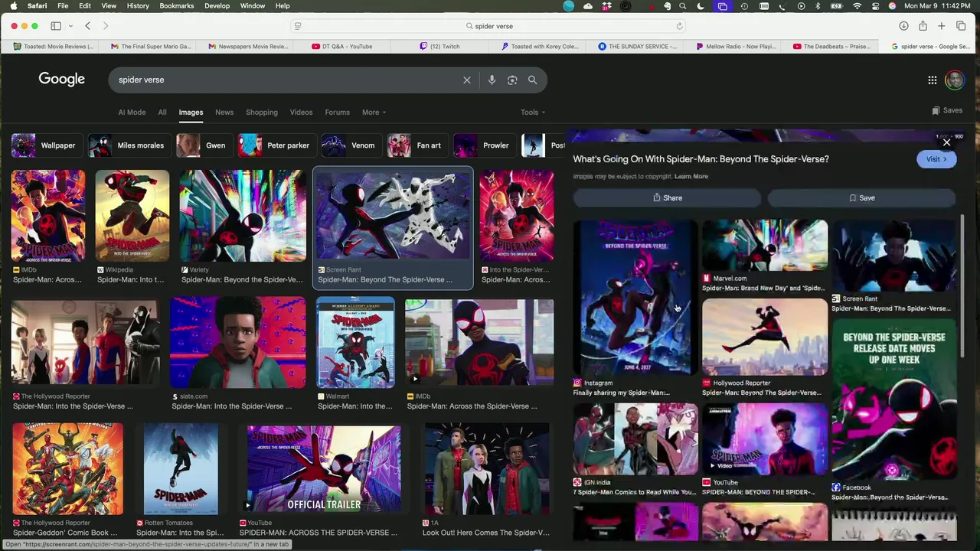
Task: Open Spider-Geddon comic book result
Action: coord(67,469)
